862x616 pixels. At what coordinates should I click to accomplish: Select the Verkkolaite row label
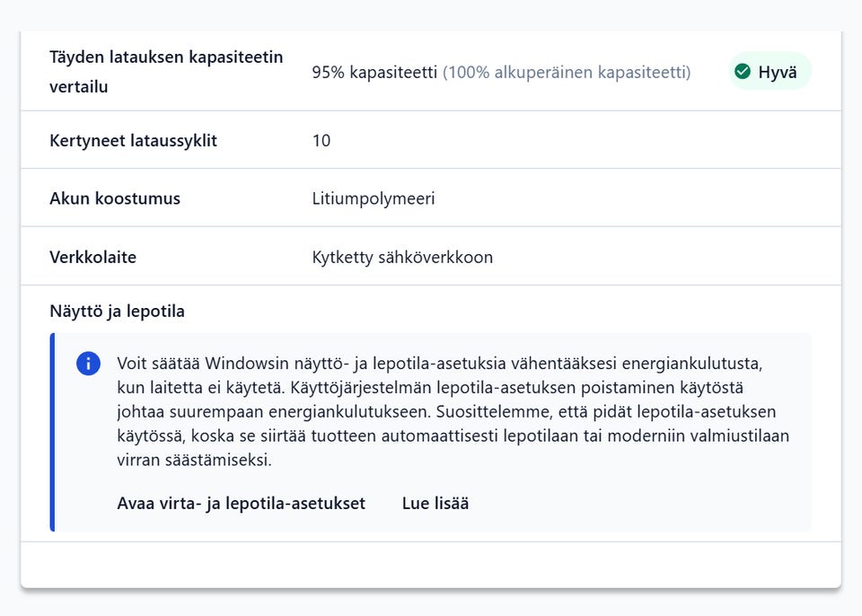pos(92,257)
